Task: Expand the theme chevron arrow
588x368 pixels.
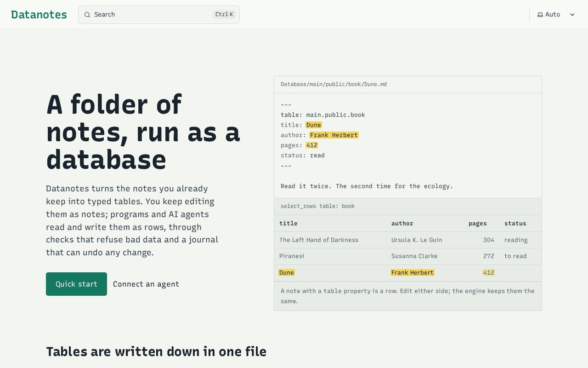Action: pos(572,15)
